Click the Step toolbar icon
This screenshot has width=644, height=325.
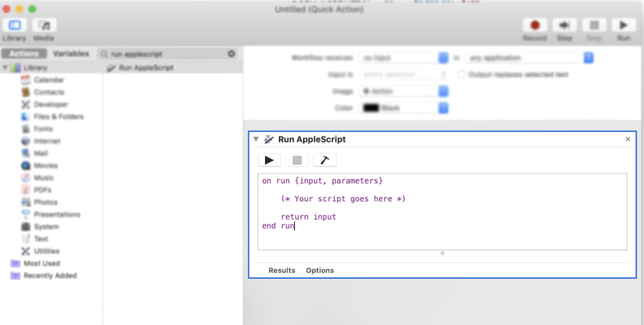[564, 25]
